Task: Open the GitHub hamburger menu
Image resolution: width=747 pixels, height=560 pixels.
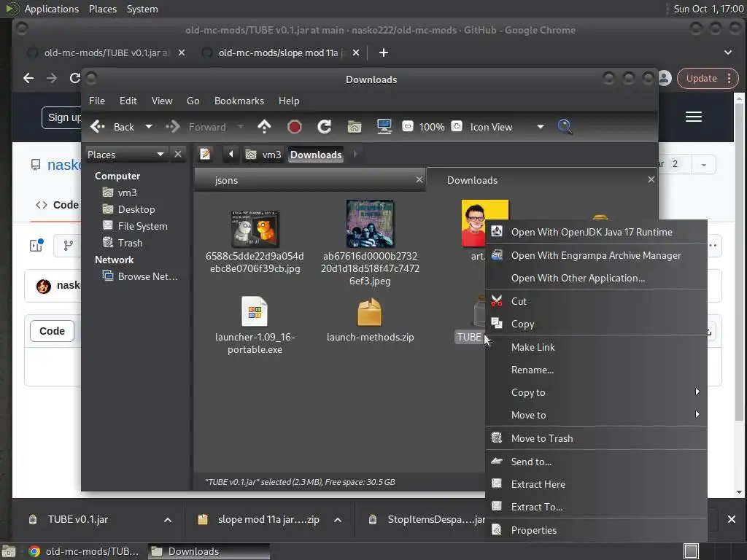Action: pos(694,117)
